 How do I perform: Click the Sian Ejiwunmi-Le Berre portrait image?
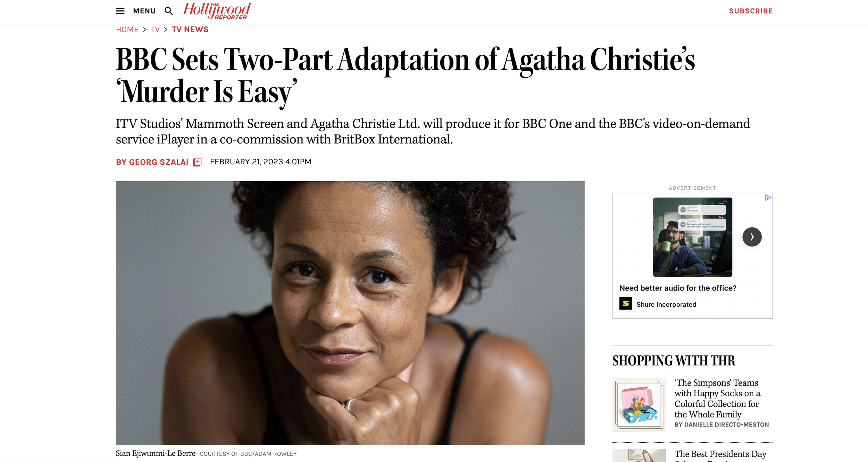(350, 313)
